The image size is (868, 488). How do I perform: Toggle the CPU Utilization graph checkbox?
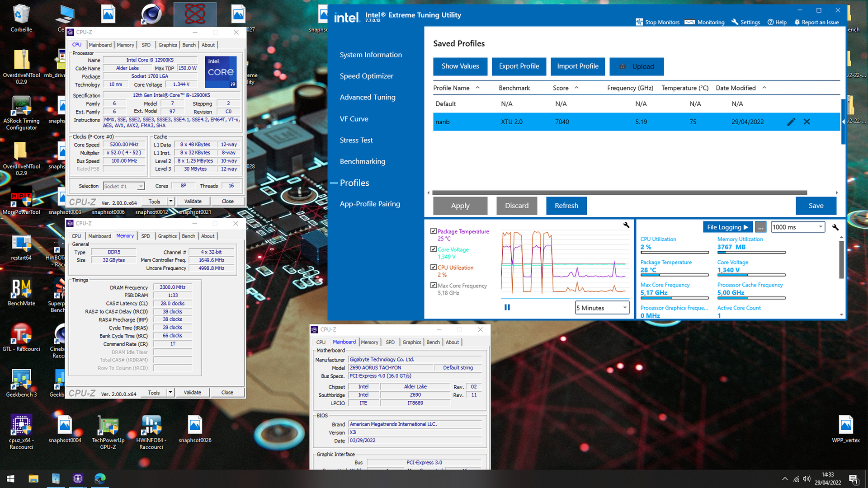tap(434, 267)
